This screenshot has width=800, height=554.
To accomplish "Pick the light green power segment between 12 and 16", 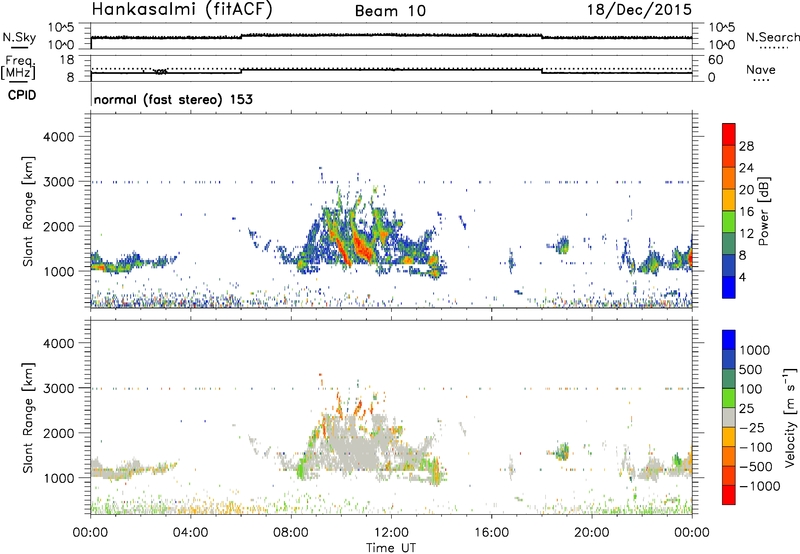I will coord(729,222).
